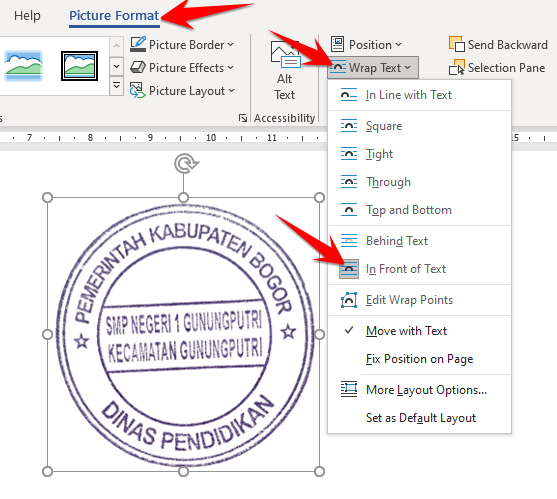
Task: Open the Help ribbon tab
Action: (27, 16)
